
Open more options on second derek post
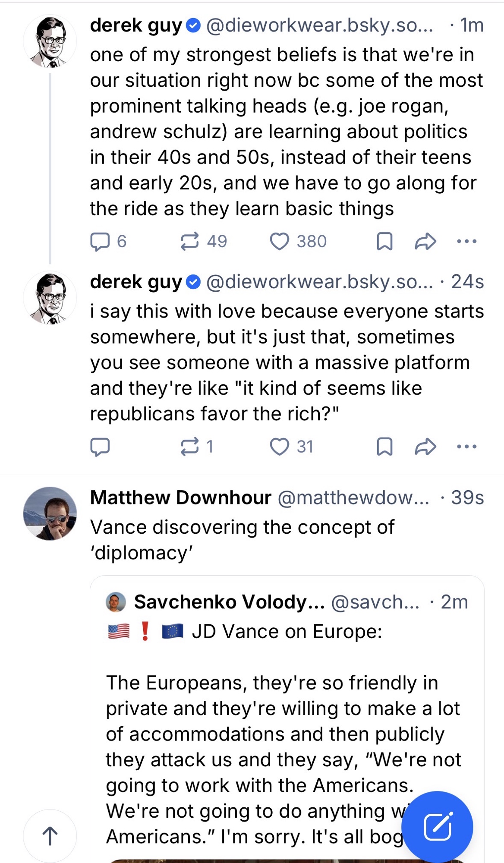pos(466,447)
